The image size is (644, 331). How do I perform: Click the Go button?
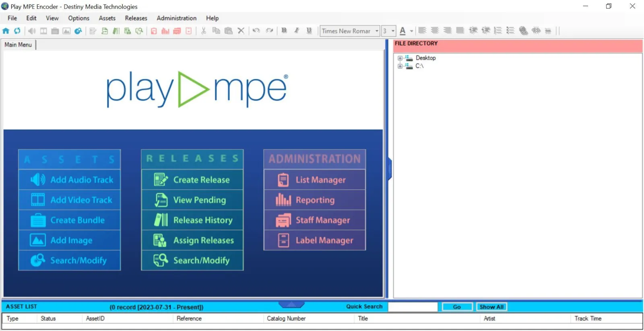[457, 307]
